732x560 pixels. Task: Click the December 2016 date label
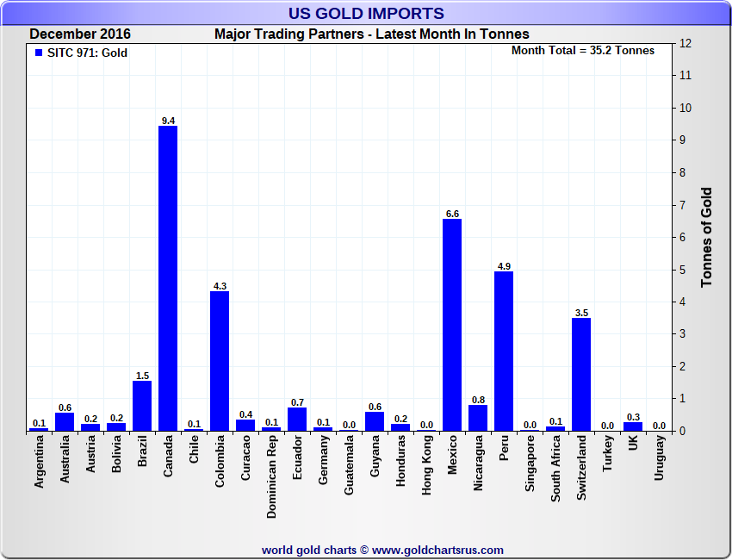tap(80, 34)
